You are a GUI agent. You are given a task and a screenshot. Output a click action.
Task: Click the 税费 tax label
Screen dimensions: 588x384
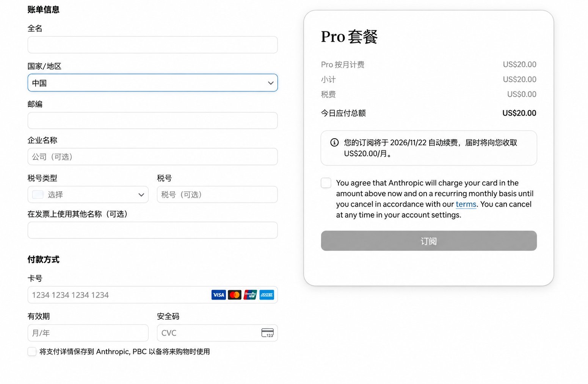[x=328, y=94]
